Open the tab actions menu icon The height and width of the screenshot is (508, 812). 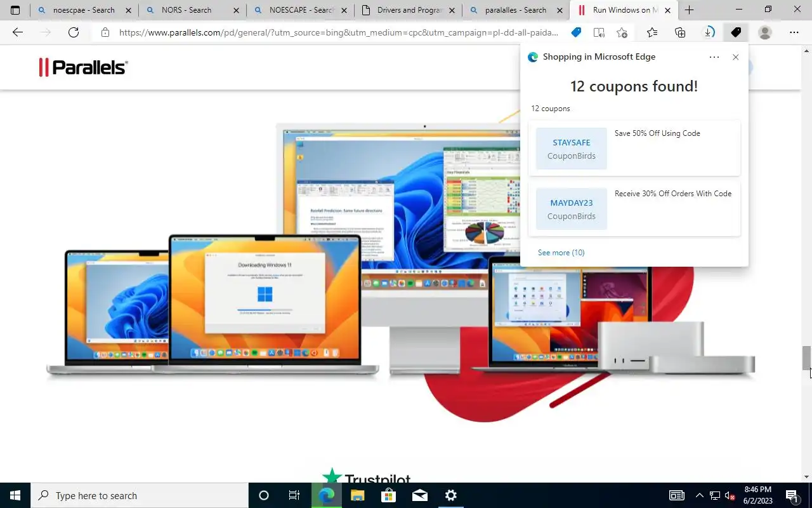click(x=15, y=10)
